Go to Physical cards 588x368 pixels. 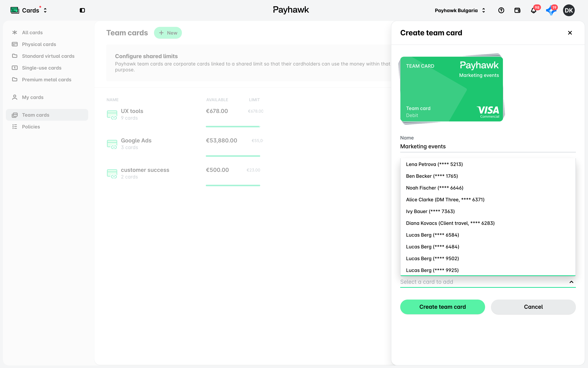47,44
